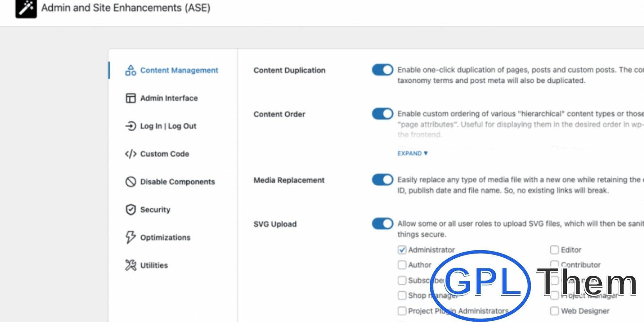
Task: Click the Security shield icon
Action: [130, 210]
